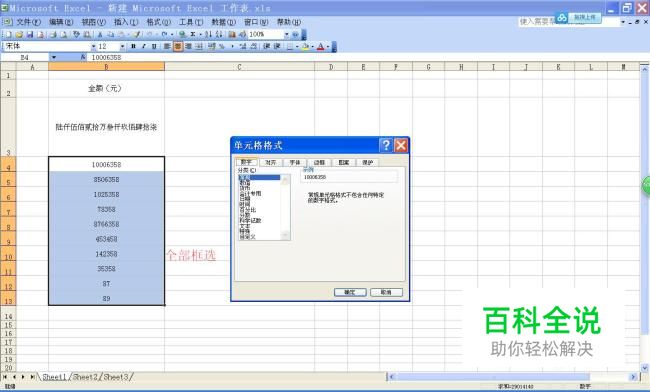This screenshot has width=650, height=392.
Task: Click the Increase Indent icon
Action: coord(277,46)
